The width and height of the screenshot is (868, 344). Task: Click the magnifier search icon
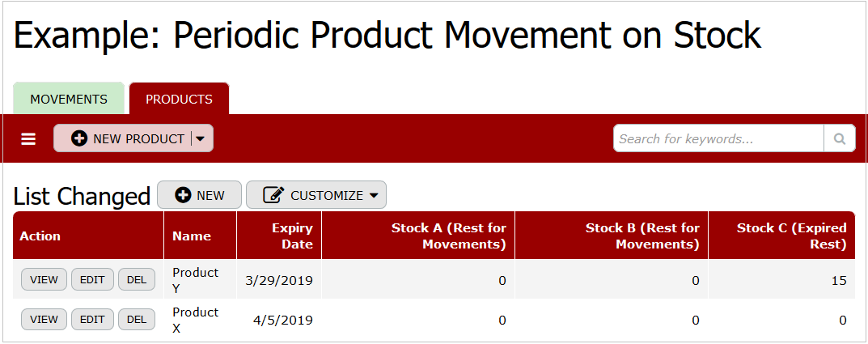pyautogui.click(x=839, y=138)
